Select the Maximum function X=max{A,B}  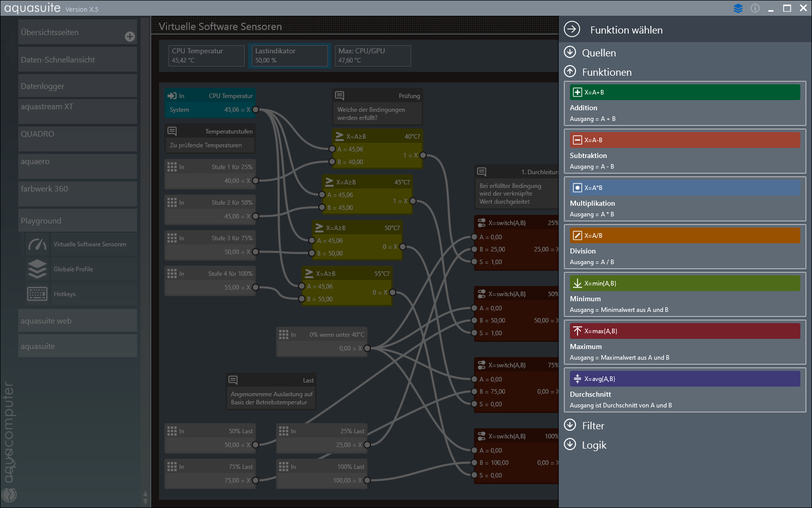tap(685, 342)
